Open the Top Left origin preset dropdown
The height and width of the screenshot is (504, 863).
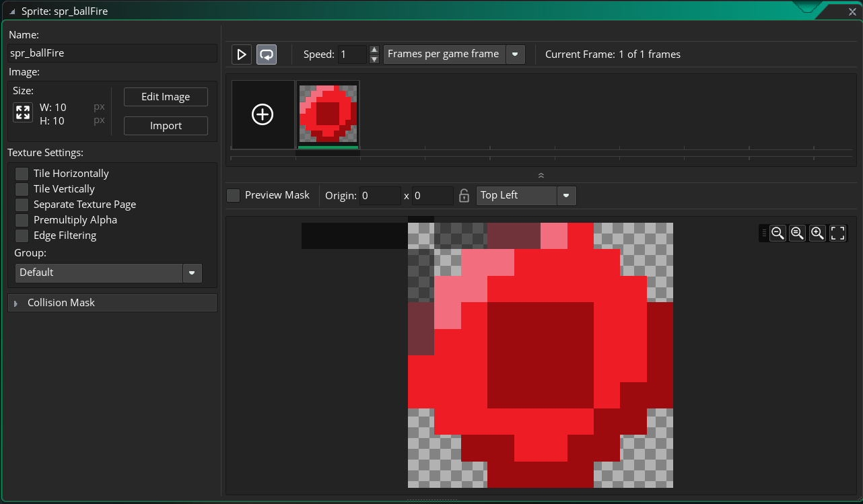(x=526, y=196)
